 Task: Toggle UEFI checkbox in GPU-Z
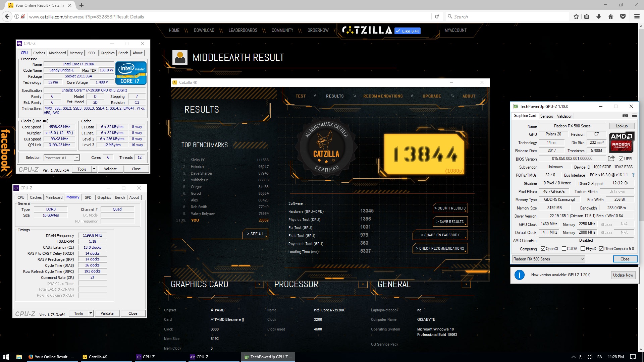[621, 159]
